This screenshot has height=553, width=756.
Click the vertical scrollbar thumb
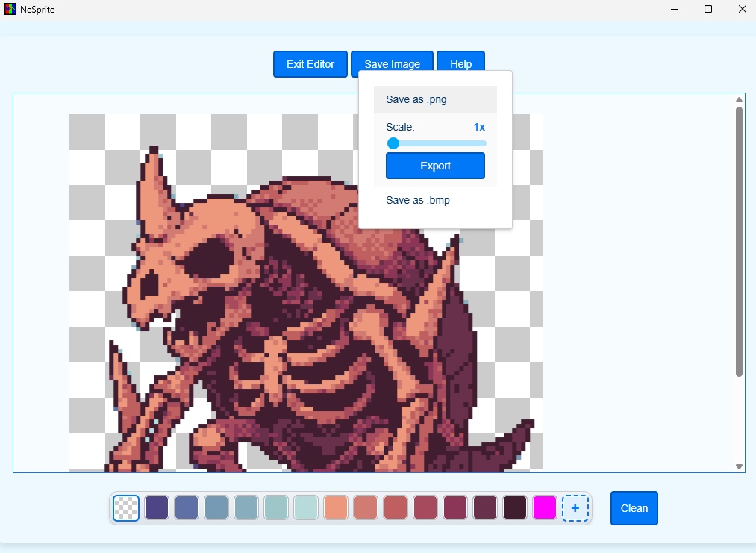pos(739,242)
